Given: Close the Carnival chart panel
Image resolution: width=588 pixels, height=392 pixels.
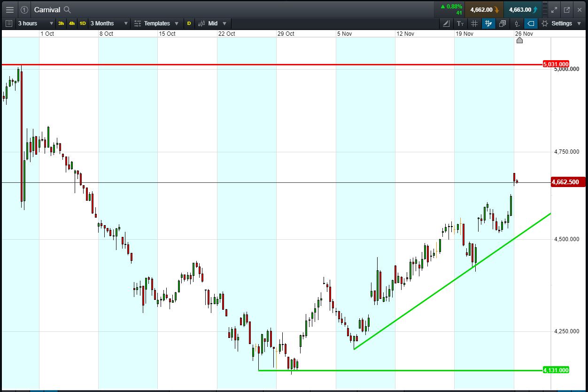Looking at the screenshot, I should (580, 9).
